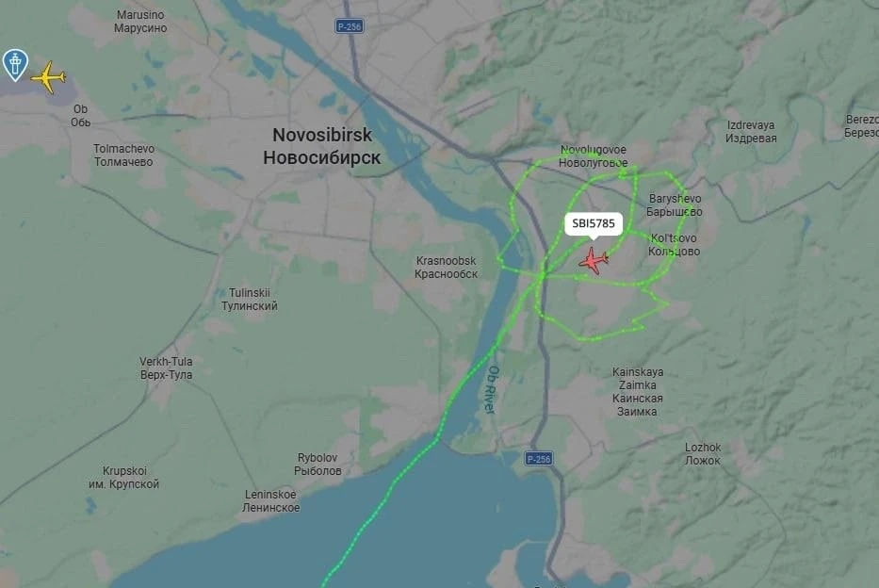Click the yellow airplane near Ob
Viewport: 879px width, 588px height.
click(49, 77)
